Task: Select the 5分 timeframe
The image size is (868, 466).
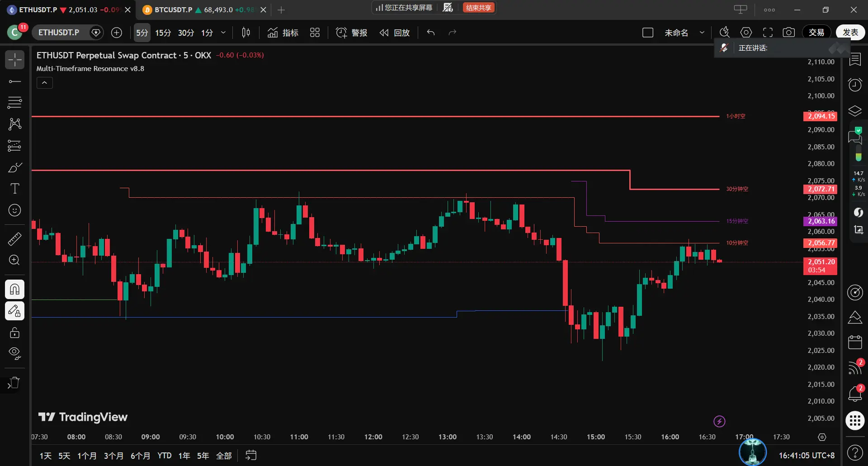Action: pos(142,33)
